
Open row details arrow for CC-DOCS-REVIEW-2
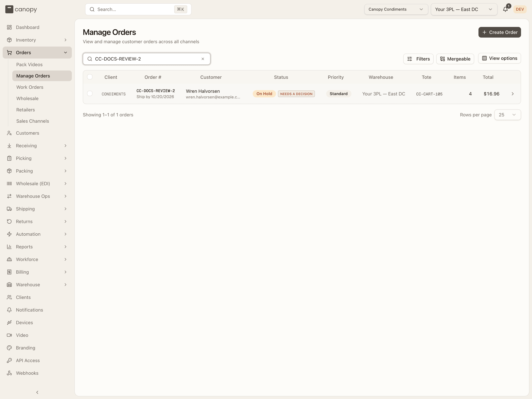pyautogui.click(x=513, y=94)
